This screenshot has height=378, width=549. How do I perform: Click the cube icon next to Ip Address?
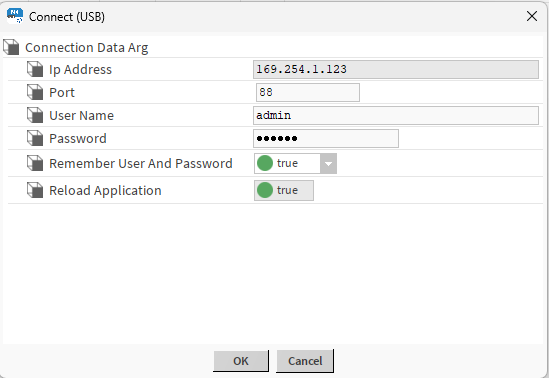35,69
